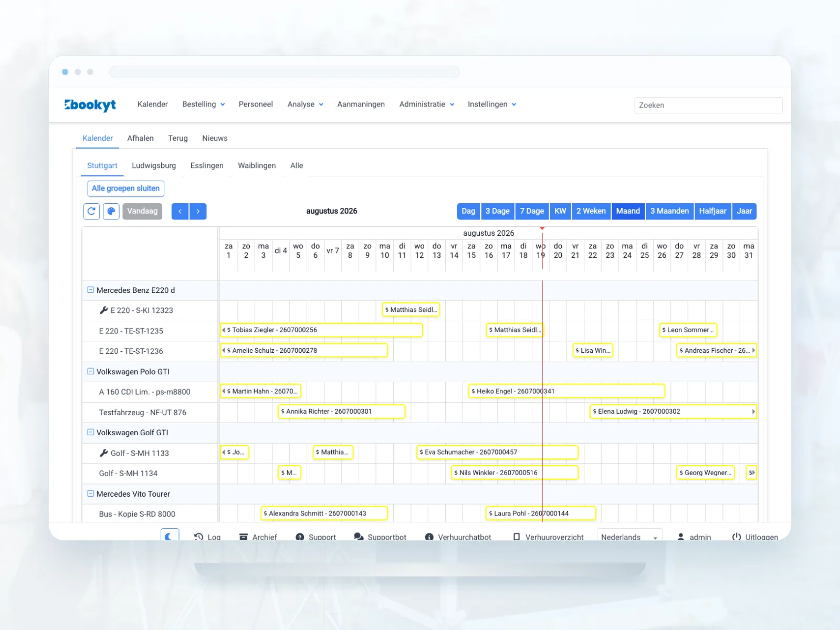Open the Verhuuroverzicht
The height and width of the screenshot is (630, 840).
pos(548,537)
